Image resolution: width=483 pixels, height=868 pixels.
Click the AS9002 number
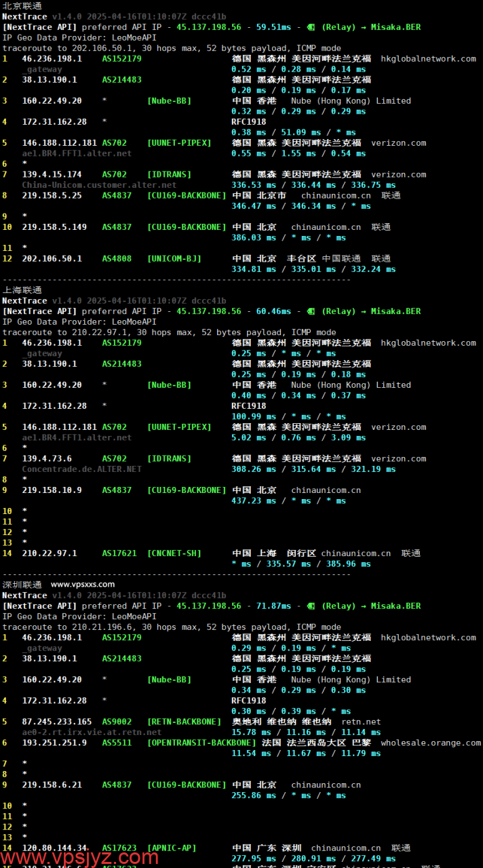(117, 722)
